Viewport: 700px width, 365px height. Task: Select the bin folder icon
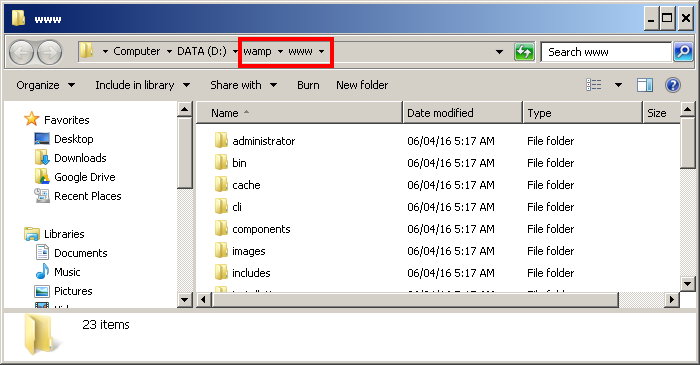[221, 162]
